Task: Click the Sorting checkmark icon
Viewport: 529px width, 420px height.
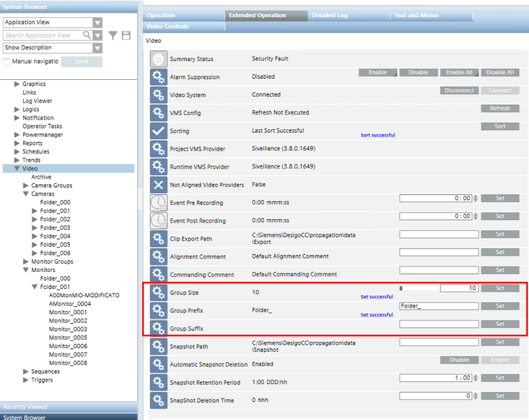Action: [158, 131]
